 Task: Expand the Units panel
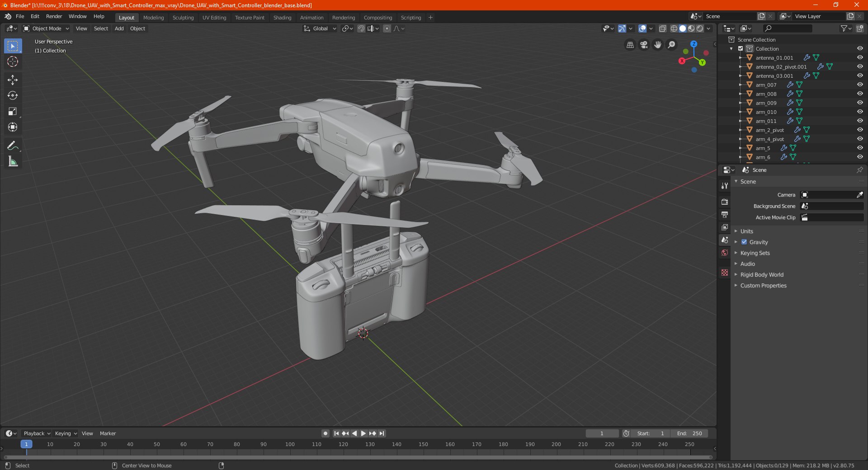point(746,231)
